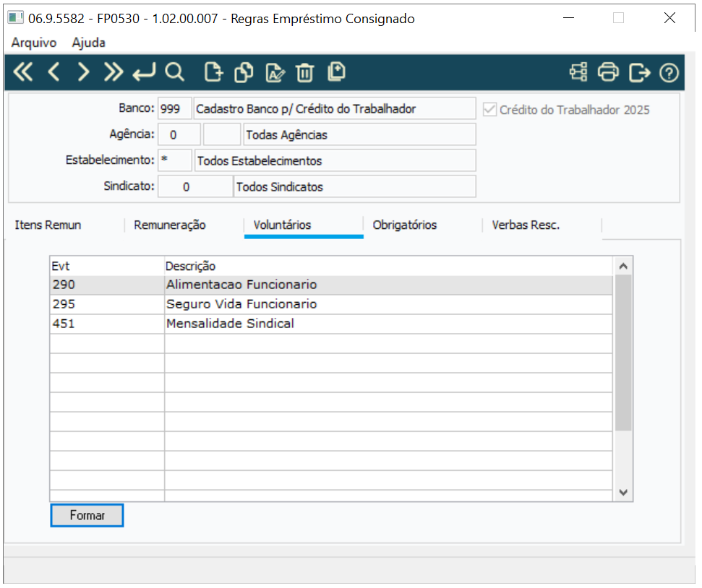Viewport: 702px width, 588px height.
Task: Click the application icon in the title bar
Action: [x=16, y=18]
